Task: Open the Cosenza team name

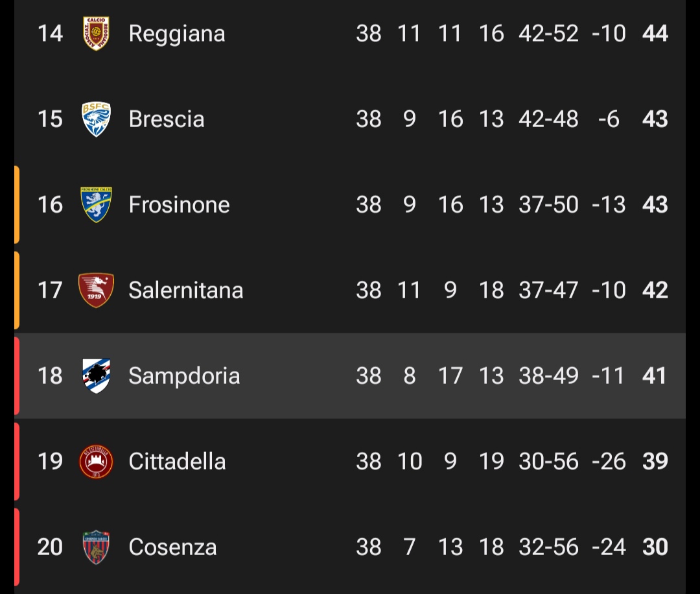Action: coord(172,547)
